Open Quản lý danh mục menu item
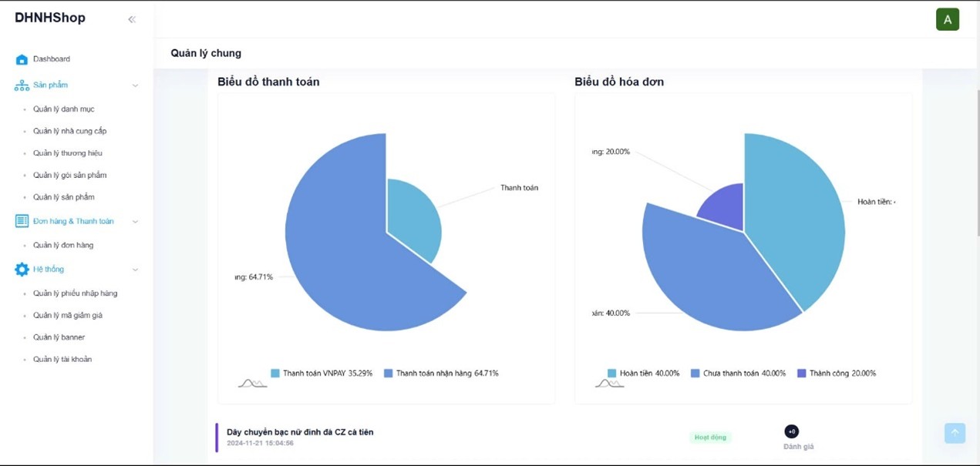Screen dimensions: 980x466 63,109
